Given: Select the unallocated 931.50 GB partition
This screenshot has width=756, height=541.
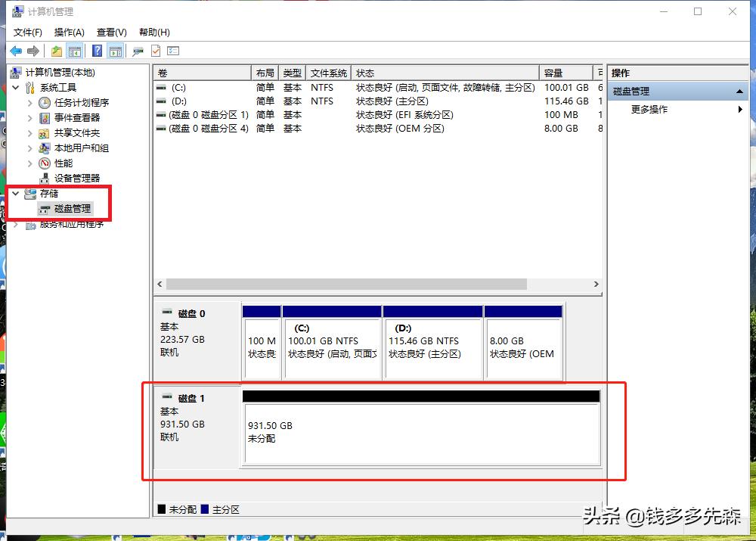Looking at the screenshot, I should tap(421, 431).
